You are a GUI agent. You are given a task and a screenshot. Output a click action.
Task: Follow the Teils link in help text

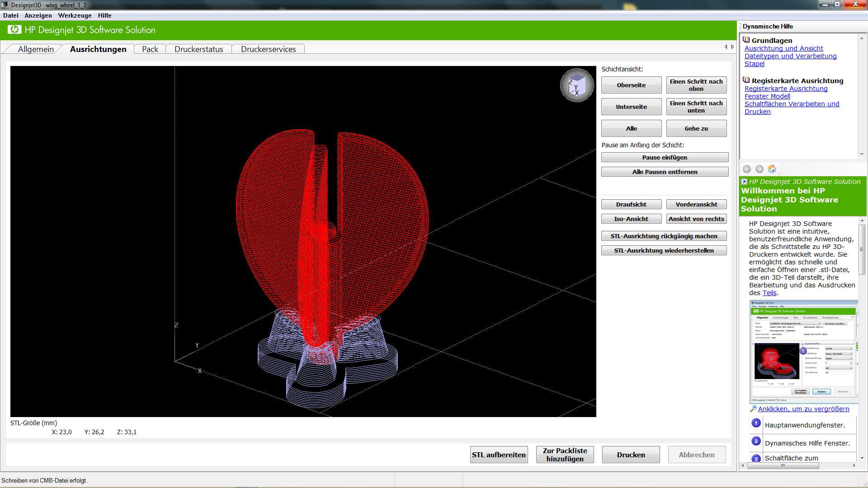[x=769, y=293]
